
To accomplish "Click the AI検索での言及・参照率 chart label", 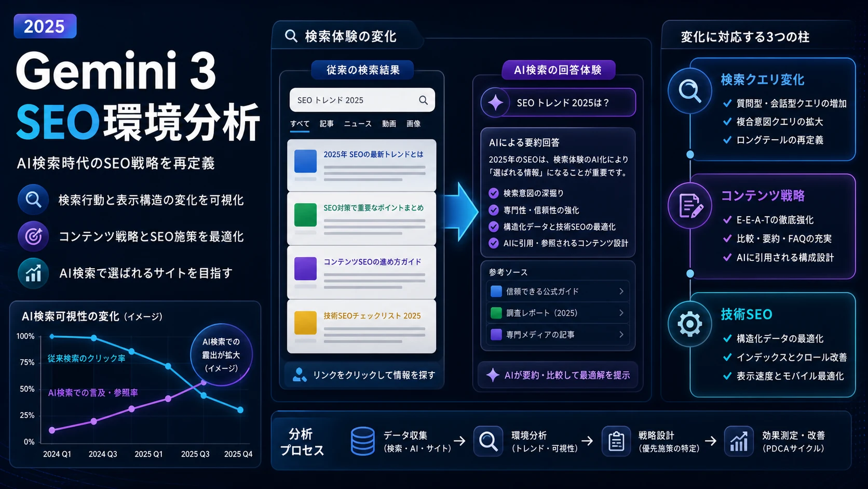I will 93,393.
